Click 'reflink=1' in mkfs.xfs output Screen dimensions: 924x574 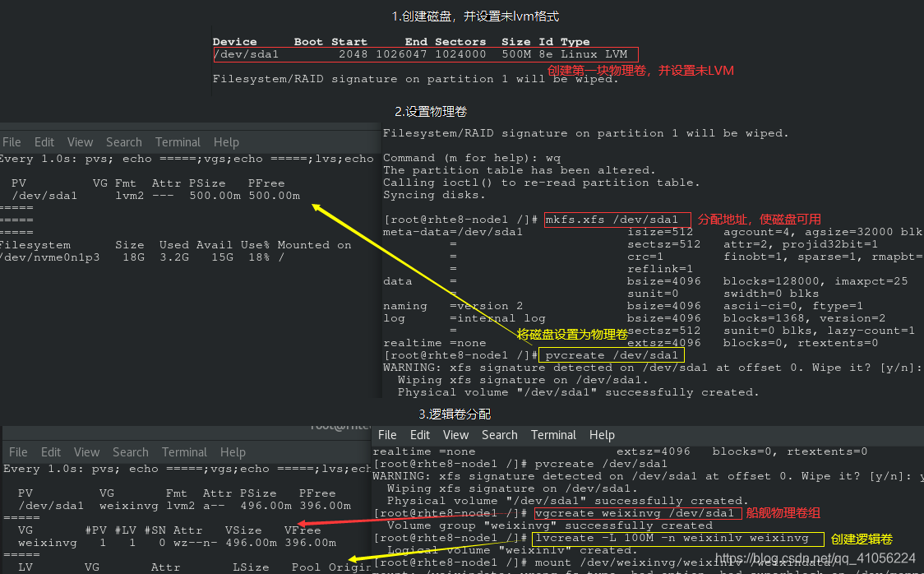coord(660,269)
